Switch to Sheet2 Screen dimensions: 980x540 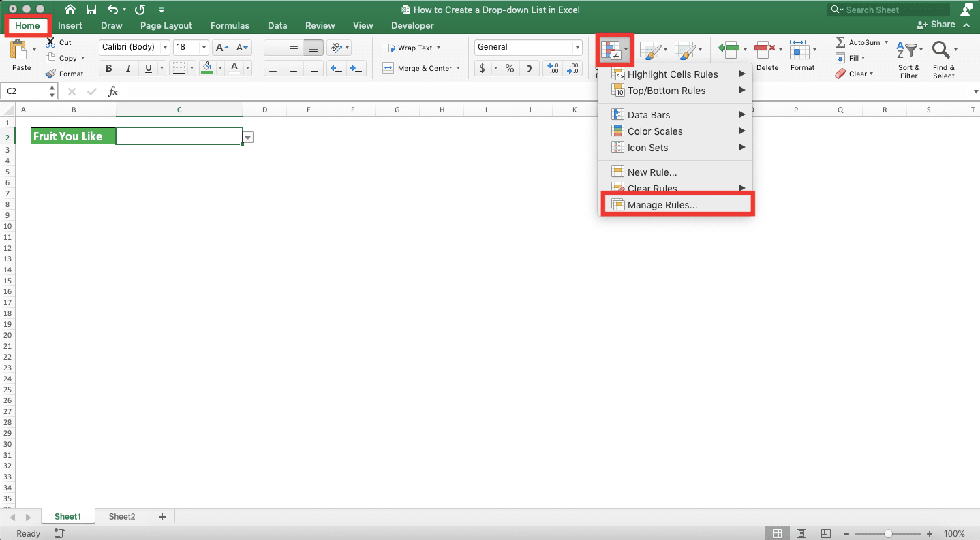click(121, 516)
